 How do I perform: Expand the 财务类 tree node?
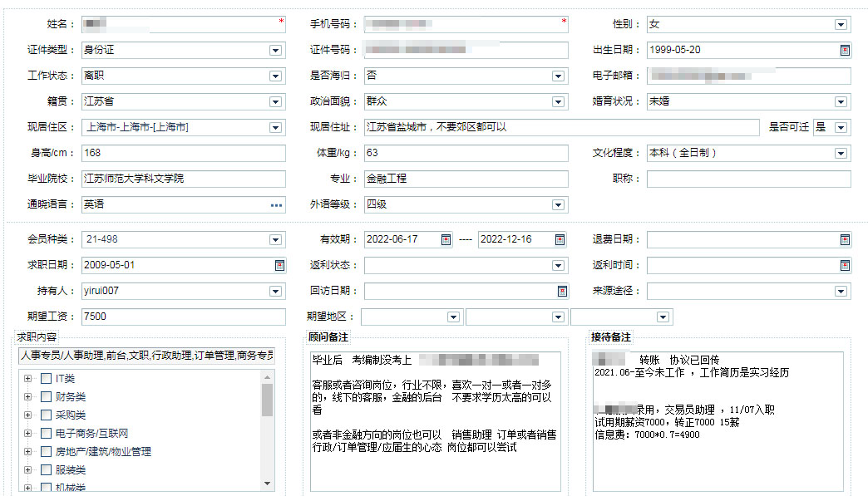click(27, 396)
